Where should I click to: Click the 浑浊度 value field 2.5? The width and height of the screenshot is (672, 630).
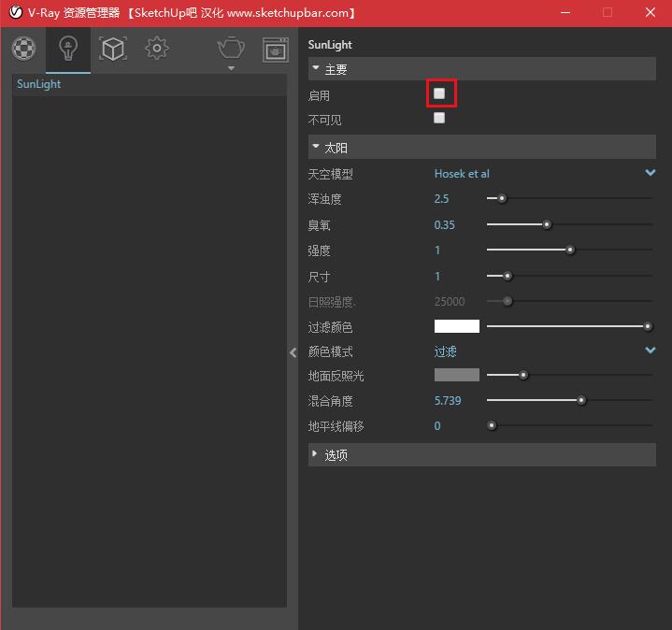point(441,199)
